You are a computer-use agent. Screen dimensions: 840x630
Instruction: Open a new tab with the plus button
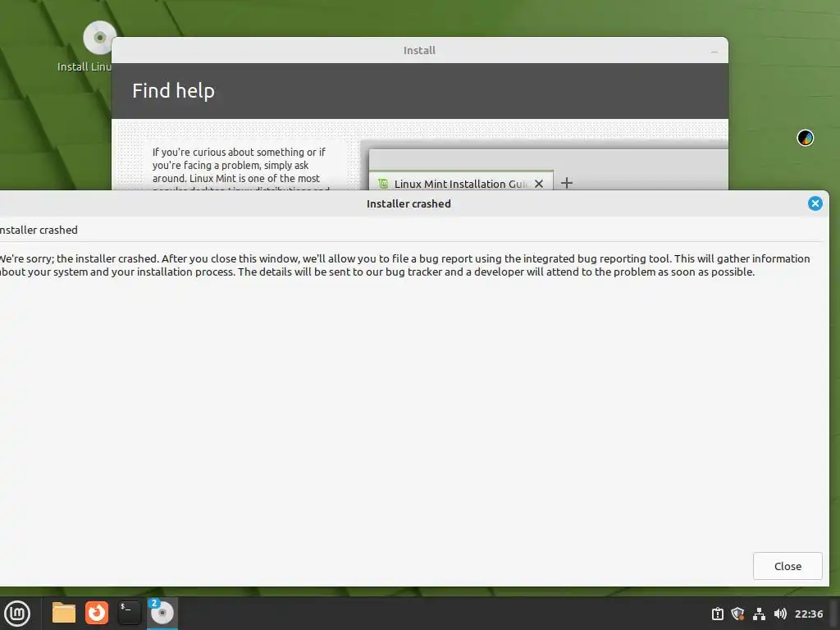tap(567, 183)
